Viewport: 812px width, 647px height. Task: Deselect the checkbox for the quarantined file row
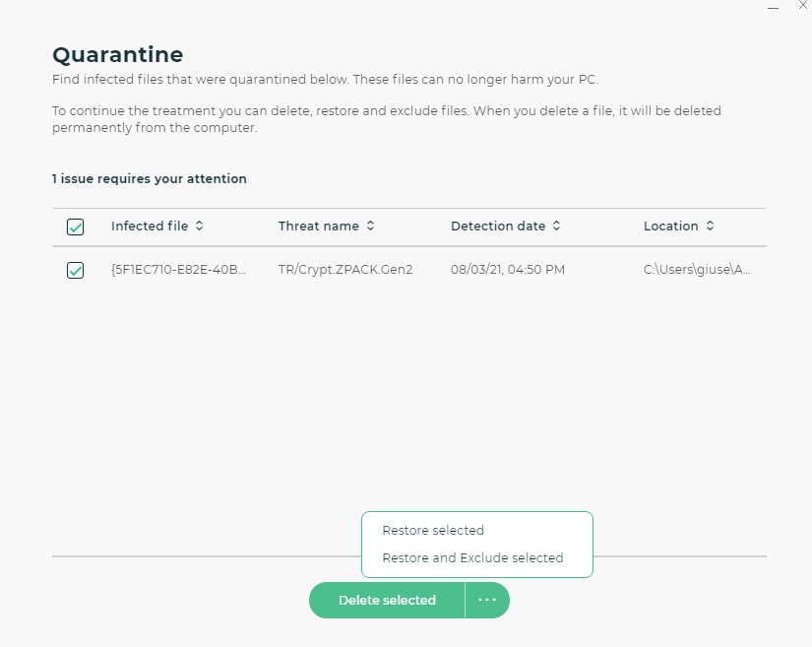point(76,270)
